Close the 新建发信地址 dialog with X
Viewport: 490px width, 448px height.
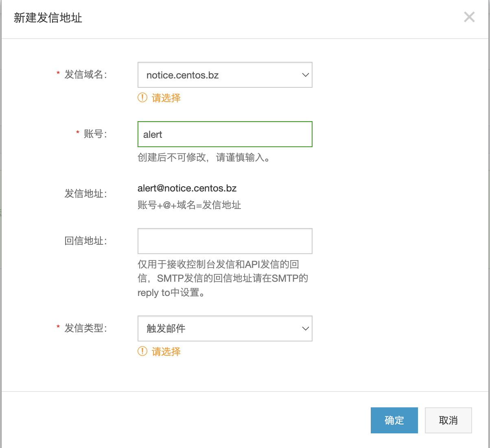coord(469,17)
